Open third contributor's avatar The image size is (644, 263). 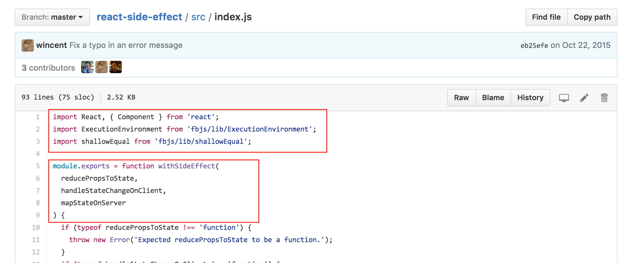(116, 67)
